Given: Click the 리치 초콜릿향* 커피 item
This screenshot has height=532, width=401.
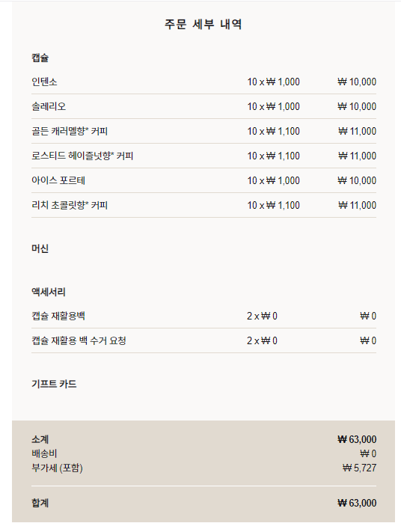Looking at the screenshot, I should [70, 205].
